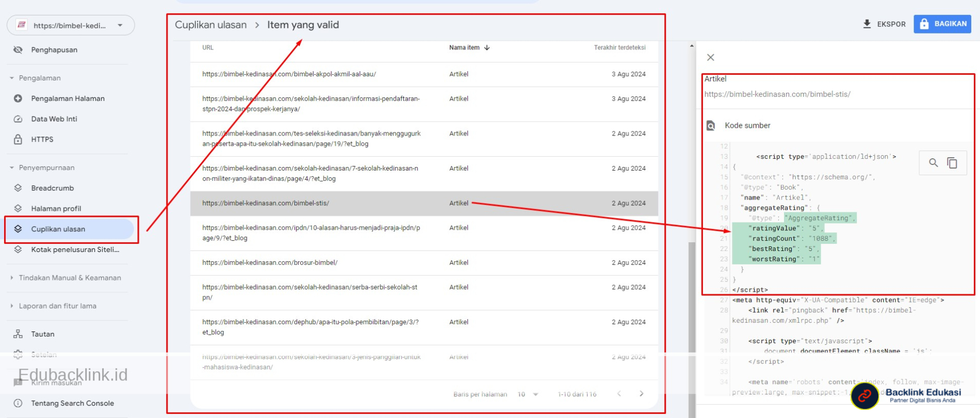The image size is (980, 418).
Task: Select the bimbel-akpol-akmil-aal-aau URL row
Action: tap(424, 74)
